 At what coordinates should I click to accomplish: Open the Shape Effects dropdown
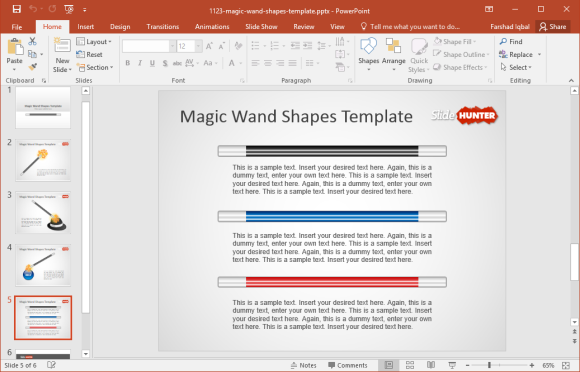click(x=460, y=67)
